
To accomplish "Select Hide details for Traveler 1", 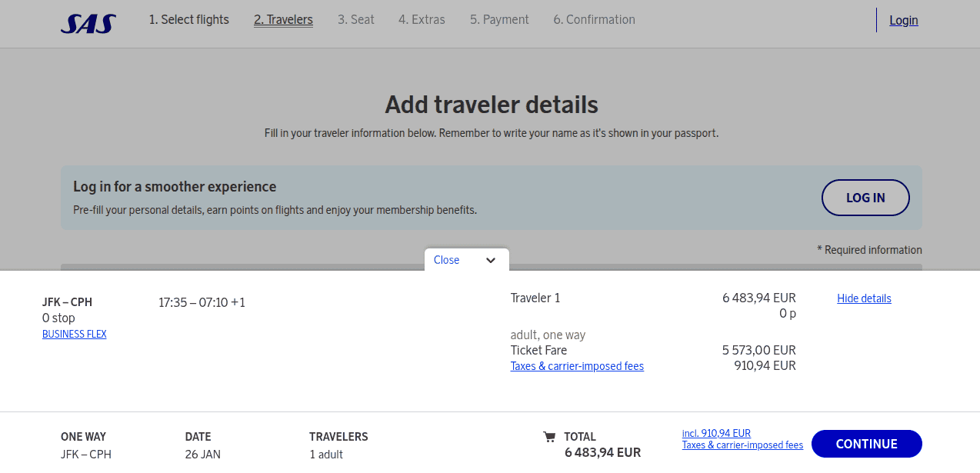I will click(864, 298).
